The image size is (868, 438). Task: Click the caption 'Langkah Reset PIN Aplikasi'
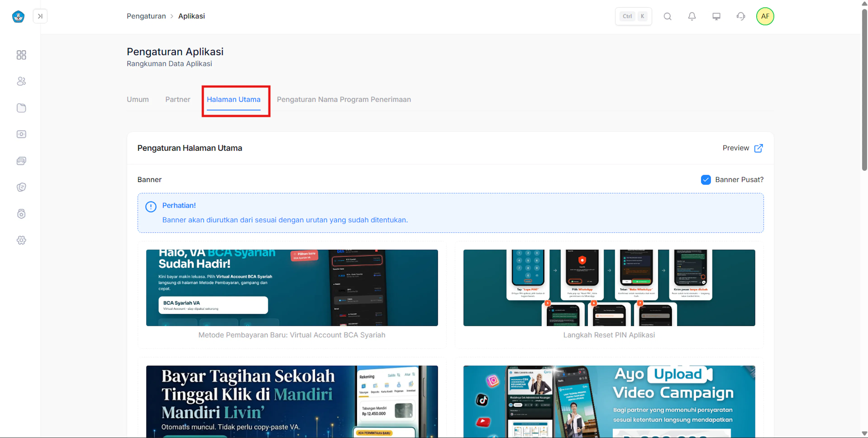click(609, 335)
